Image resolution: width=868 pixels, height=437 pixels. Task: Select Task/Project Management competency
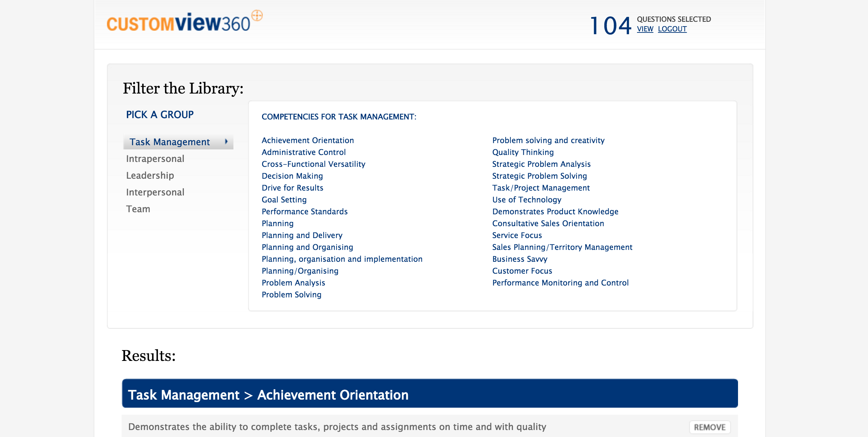tap(541, 187)
